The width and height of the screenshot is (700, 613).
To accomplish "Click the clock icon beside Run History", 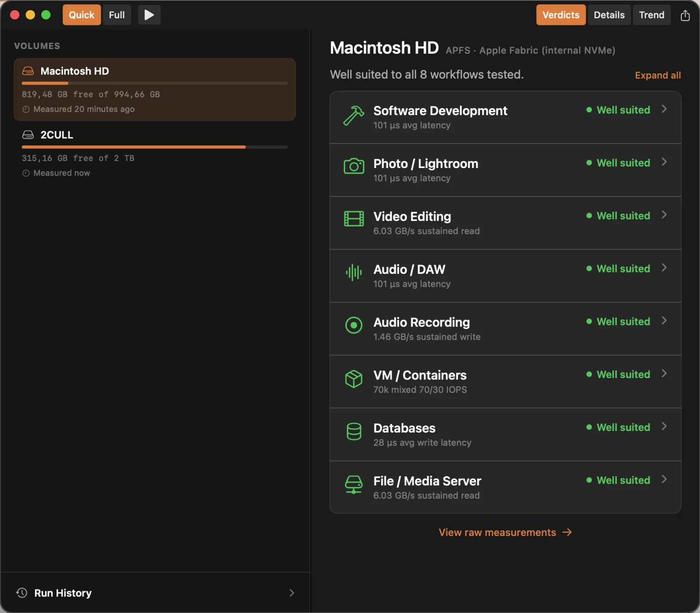I will pyautogui.click(x=22, y=593).
